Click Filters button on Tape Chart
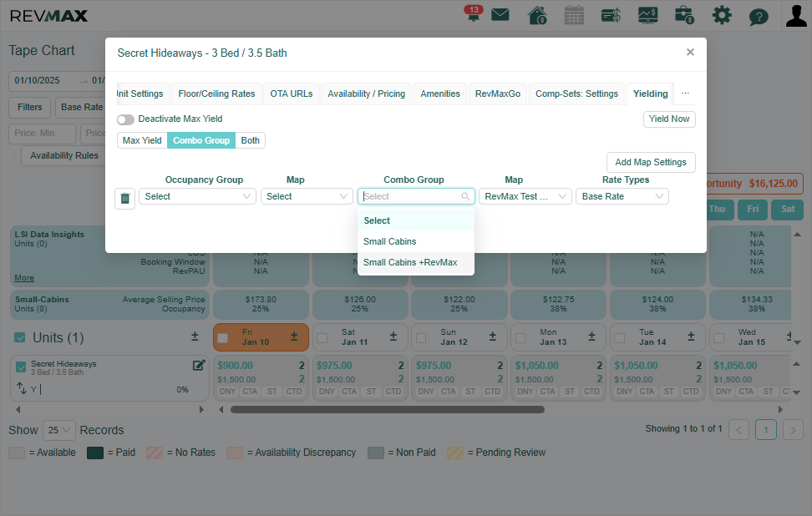The image size is (812, 516). pyautogui.click(x=29, y=107)
